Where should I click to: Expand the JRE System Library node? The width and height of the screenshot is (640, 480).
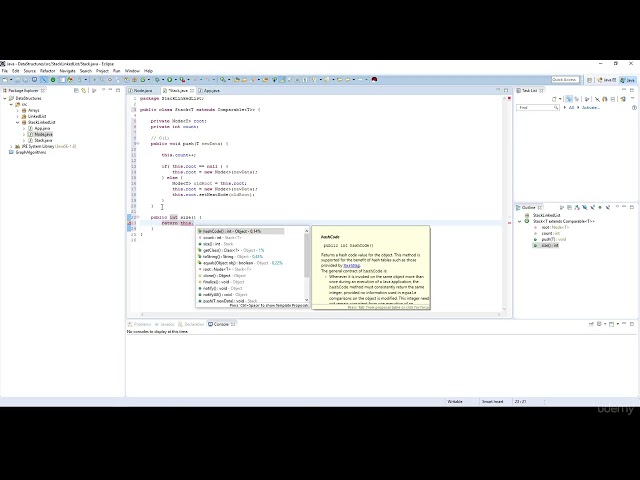pyautogui.click(x=11, y=147)
